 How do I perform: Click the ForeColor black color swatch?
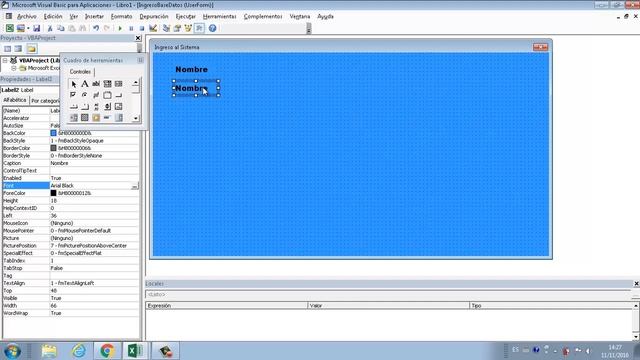coord(53,193)
